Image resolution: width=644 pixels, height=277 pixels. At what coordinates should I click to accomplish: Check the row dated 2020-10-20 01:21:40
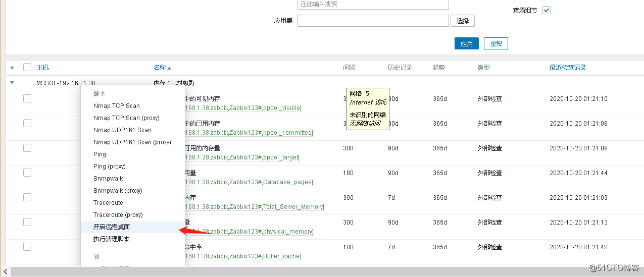[27, 247]
